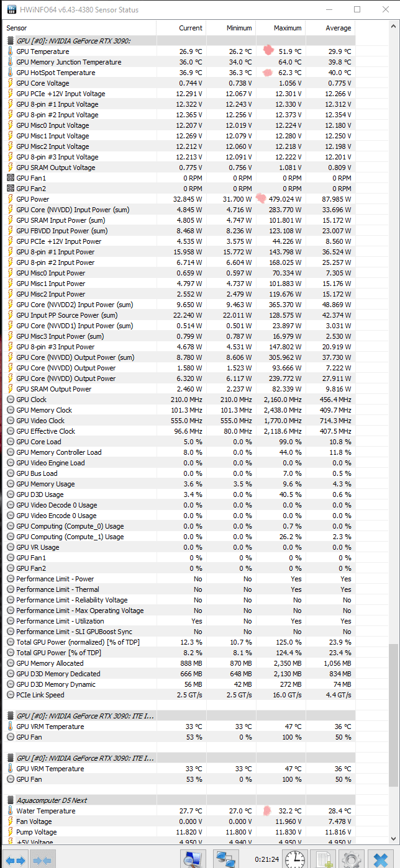
Task: Click the GPU Fan1 RPM fan icon
Action: (x=10, y=178)
